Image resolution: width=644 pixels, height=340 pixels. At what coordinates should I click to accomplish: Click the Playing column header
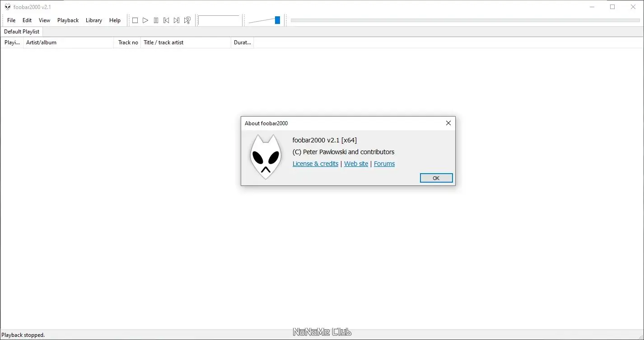pos(12,42)
